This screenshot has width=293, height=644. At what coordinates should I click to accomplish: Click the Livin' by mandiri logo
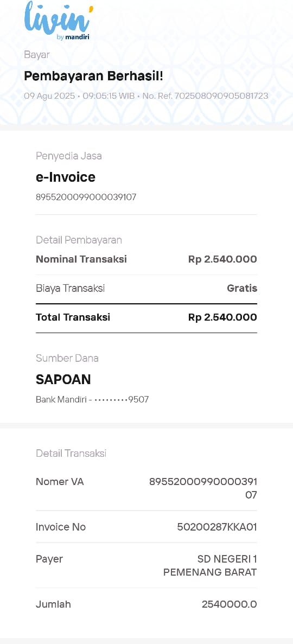click(x=59, y=21)
